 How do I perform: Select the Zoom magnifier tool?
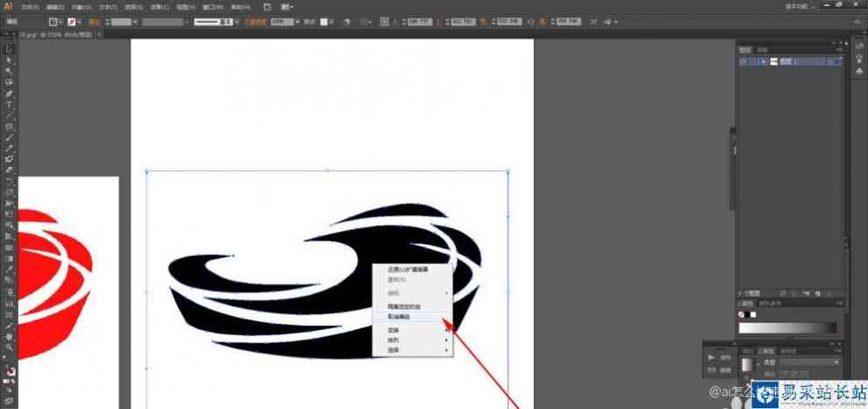pos(9,348)
